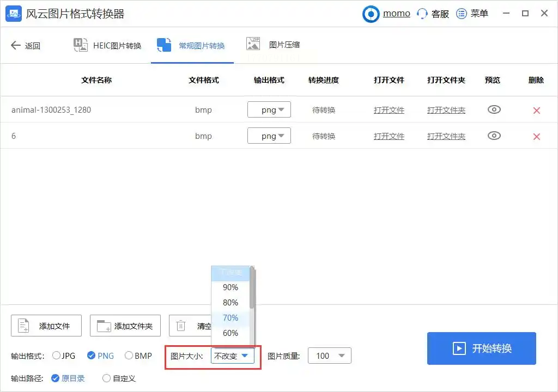The width and height of the screenshot is (558, 392).
Task: Switch to 常规图片转换 tab
Action: (x=191, y=45)
